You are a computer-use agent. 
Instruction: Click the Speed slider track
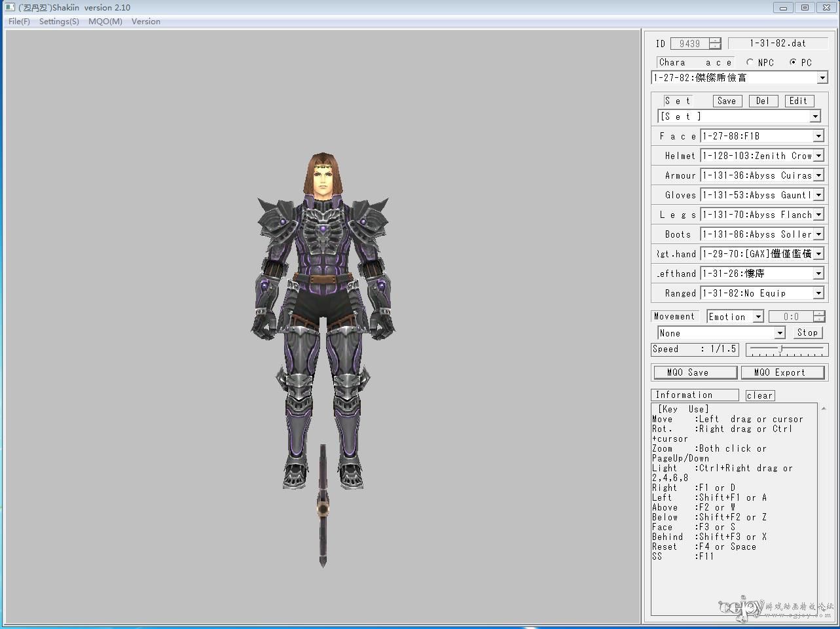pos(787,350)
